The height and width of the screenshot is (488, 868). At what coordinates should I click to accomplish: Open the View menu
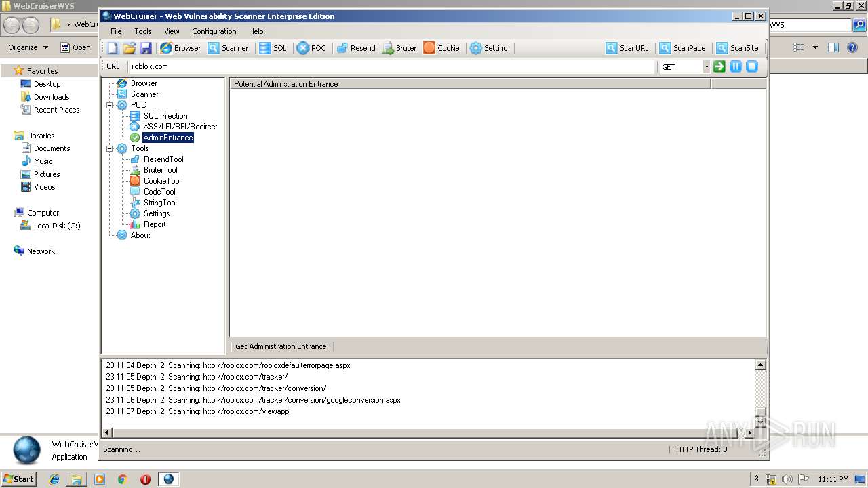click(172, 31)
